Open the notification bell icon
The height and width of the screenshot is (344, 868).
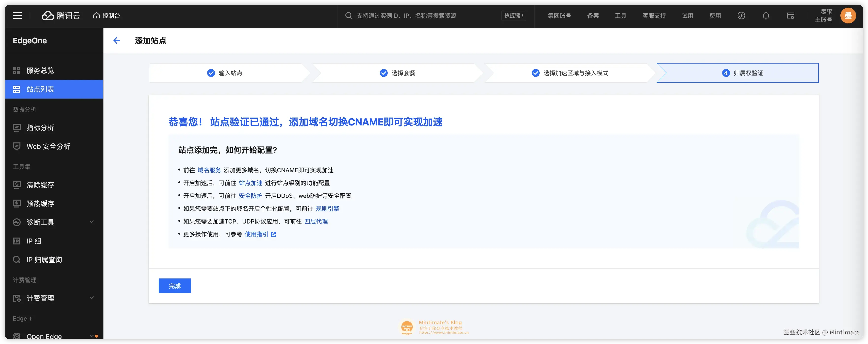point(766,15)
